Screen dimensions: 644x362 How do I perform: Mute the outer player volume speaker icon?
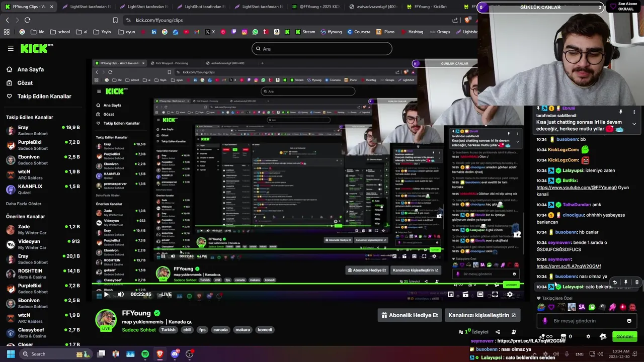tap(121, 295)
